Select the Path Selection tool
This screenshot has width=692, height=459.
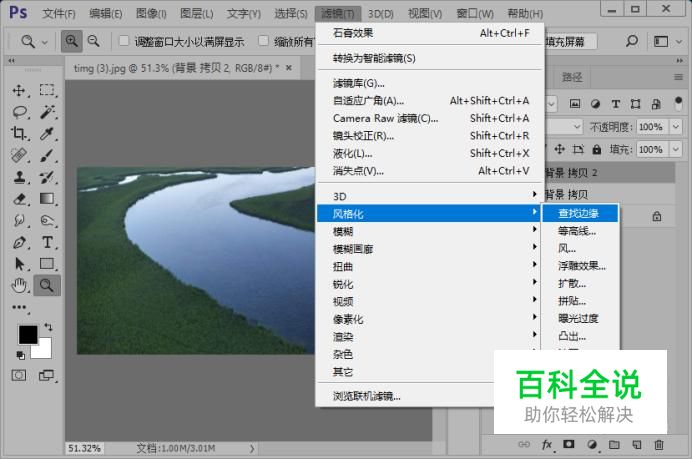pos(19,264)
